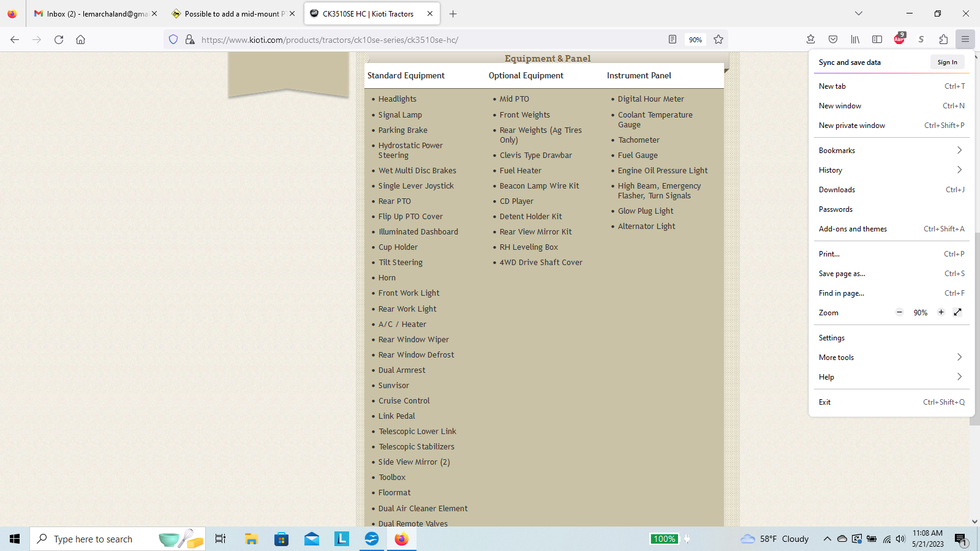Select the Optional Equipment column header
This screenshot has width=980, height=551.
(526, 75)
